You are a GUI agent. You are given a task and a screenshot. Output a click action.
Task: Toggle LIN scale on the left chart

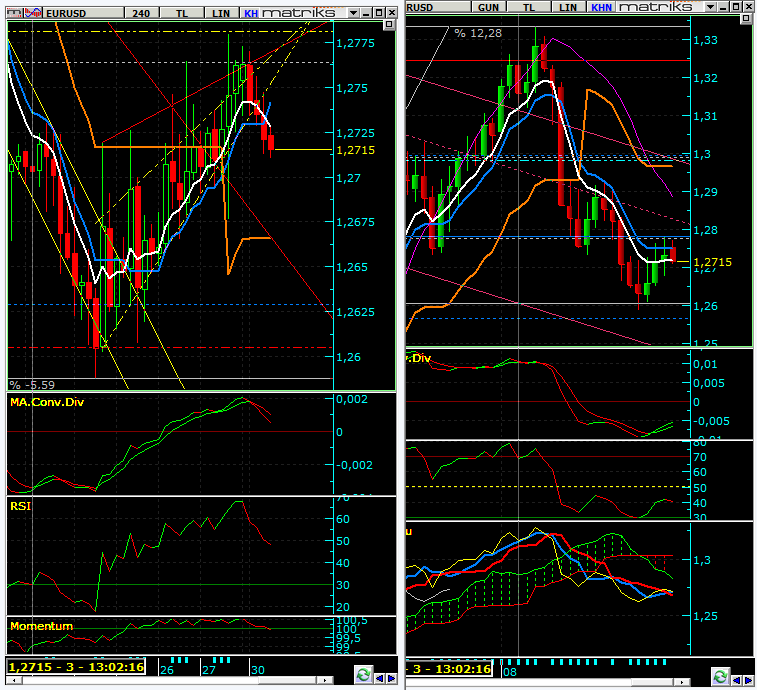(220, 10)
